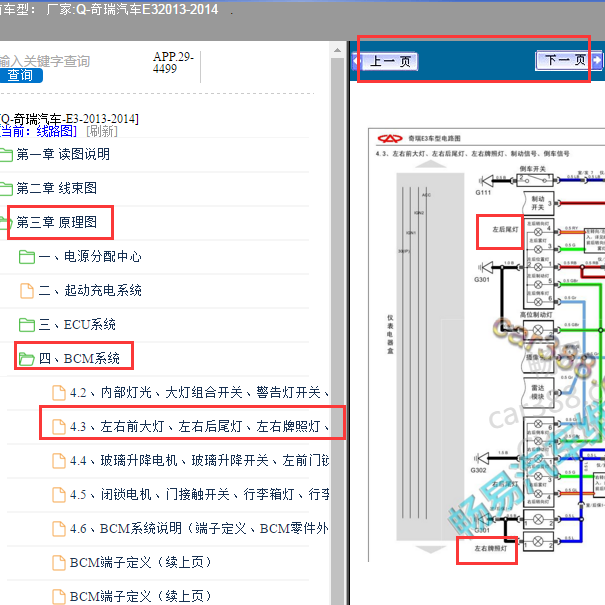Open folder icon for 第二章 线束图
Screen dimensions: 605x605
6,189
